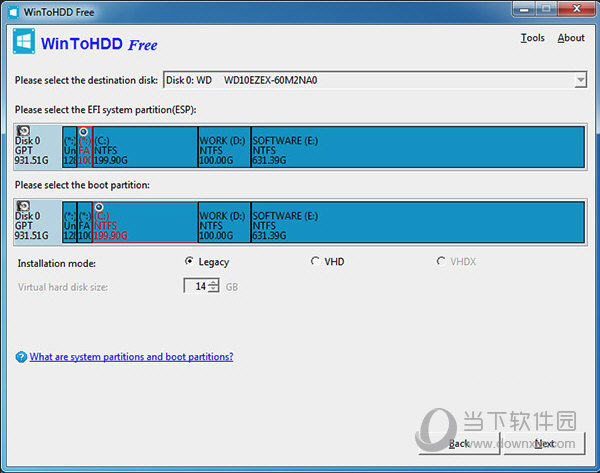The image size is (600, 473).
Task: Click the Disk 0 drive icon in ESP list
Action: coord(23,131)
